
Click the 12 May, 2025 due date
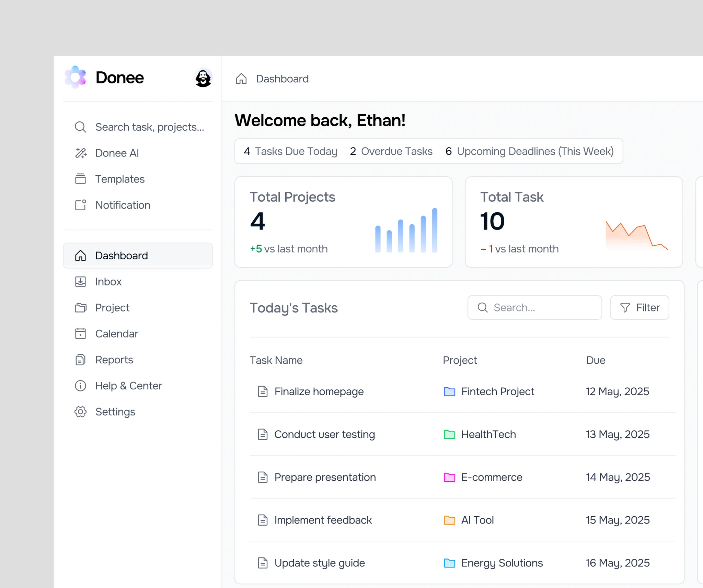tap(617, 391)
